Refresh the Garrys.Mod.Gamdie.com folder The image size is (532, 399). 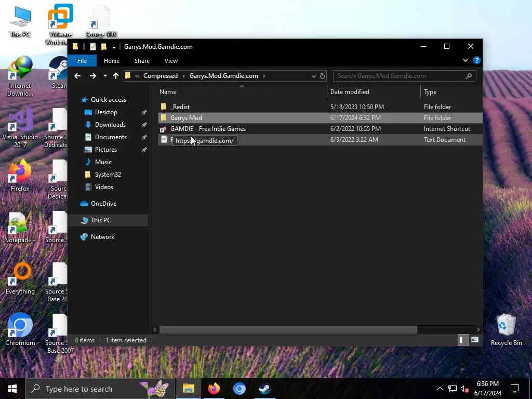pyautogui.click(x=322, y=76)
